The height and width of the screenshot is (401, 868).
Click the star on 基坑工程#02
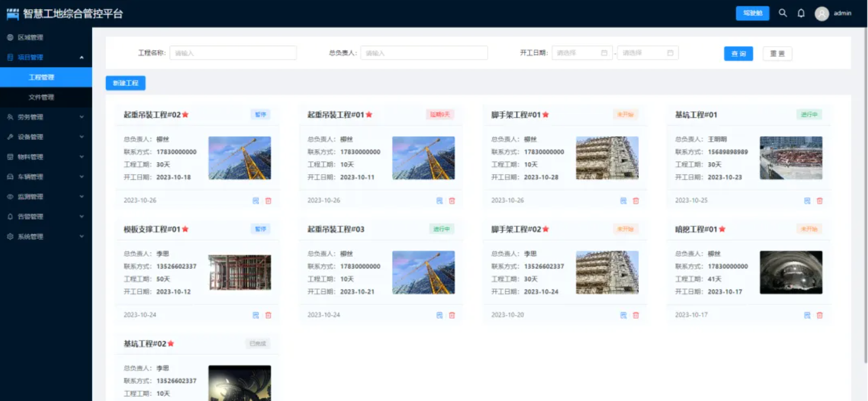coord(171,344)
